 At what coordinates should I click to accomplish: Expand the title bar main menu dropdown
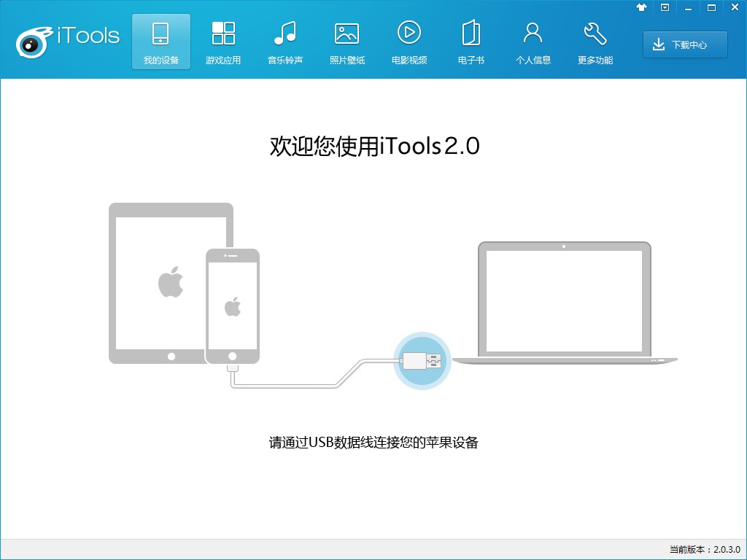point(665,7)
